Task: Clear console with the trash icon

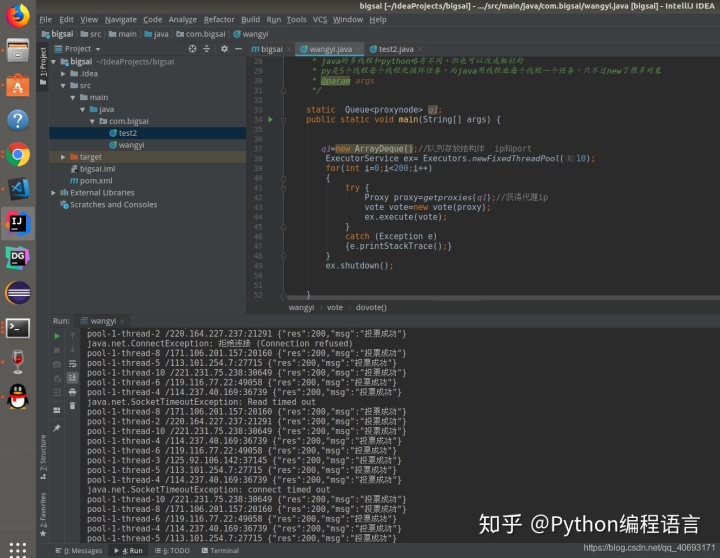Action: click(72, 406)
